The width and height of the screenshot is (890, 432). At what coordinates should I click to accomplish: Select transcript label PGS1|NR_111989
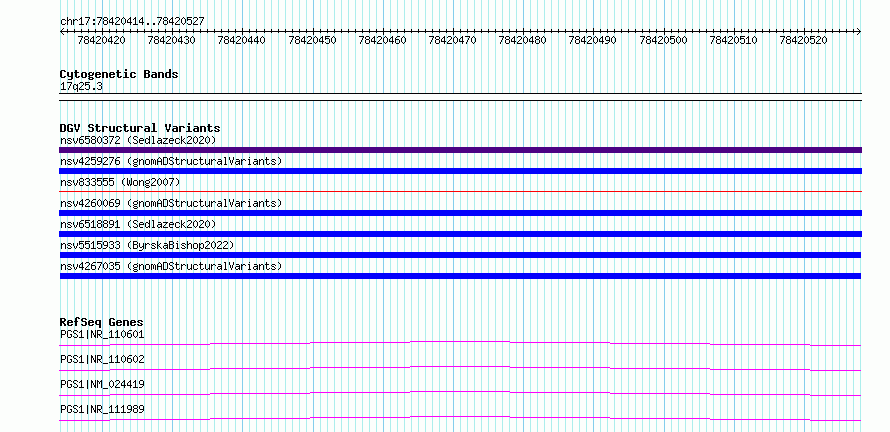(x=102, y=409)
